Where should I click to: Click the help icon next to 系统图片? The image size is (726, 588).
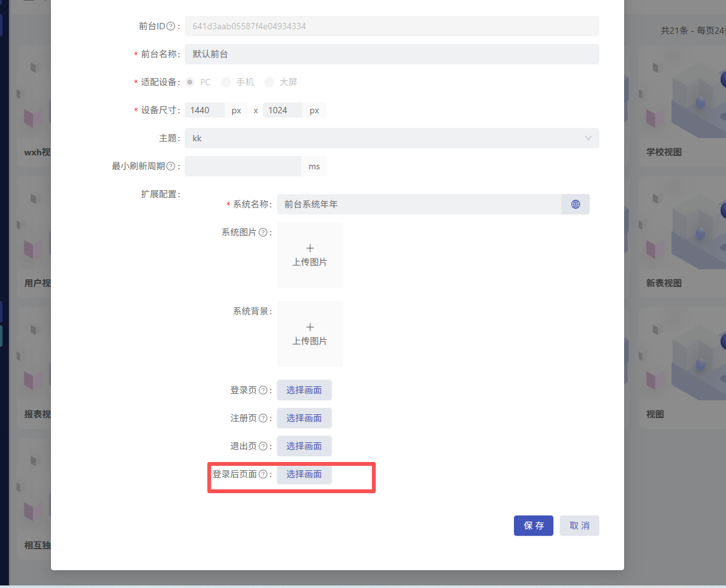click(x=263, y=232)
